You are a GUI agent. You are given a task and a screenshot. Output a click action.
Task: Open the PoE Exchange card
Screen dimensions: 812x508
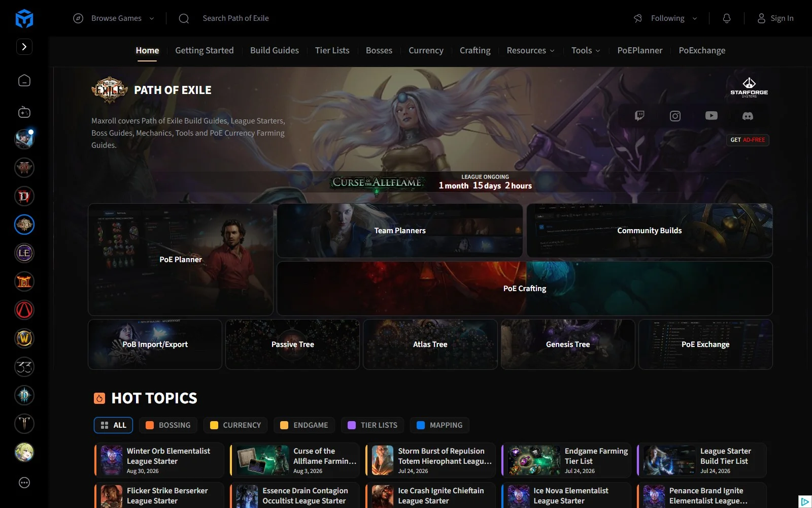[x=705, y=344]
